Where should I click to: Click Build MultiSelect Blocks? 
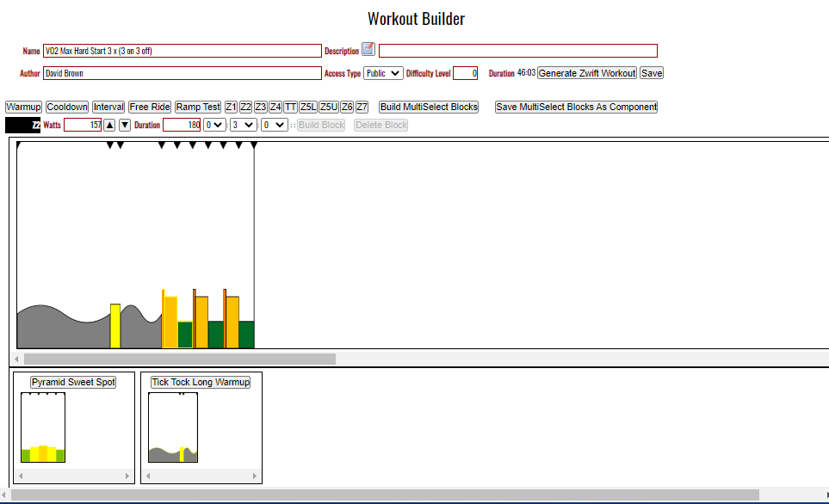click(x=430, y=108)
